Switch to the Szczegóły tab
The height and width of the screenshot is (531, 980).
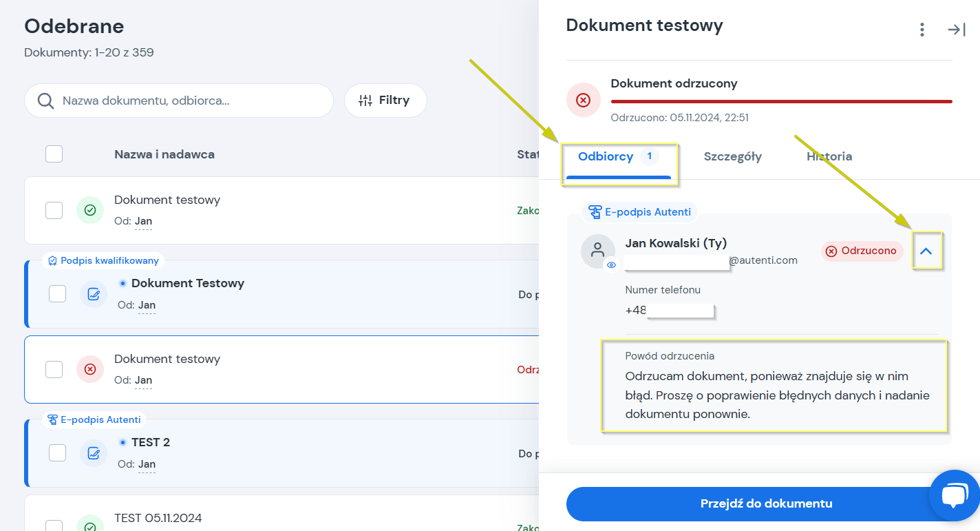(x=732, y=156)
